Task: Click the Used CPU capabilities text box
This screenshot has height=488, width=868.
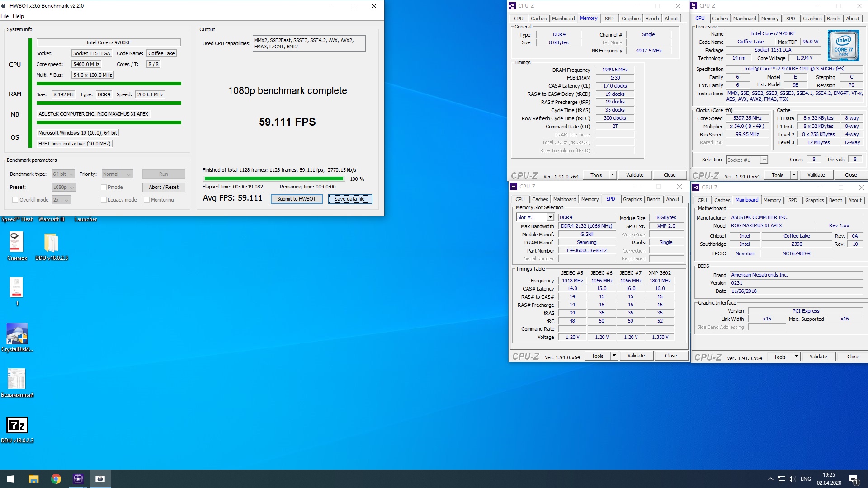Action: (309, 43)
